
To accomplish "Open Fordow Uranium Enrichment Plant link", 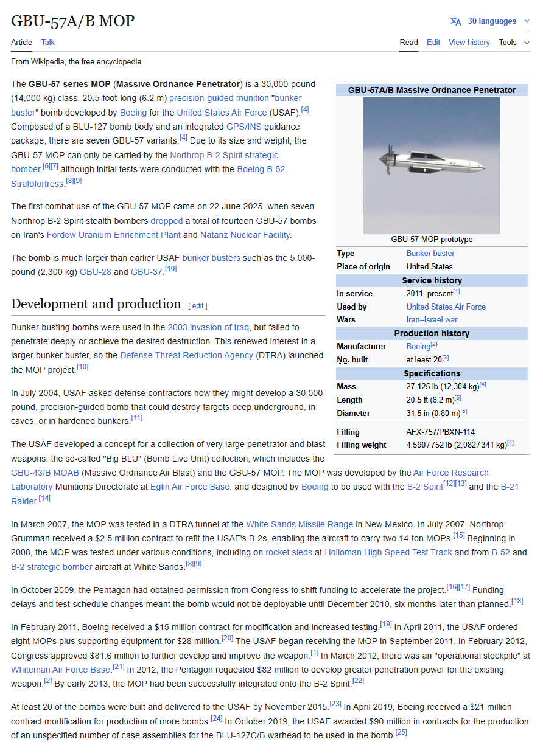I will 114,235.
